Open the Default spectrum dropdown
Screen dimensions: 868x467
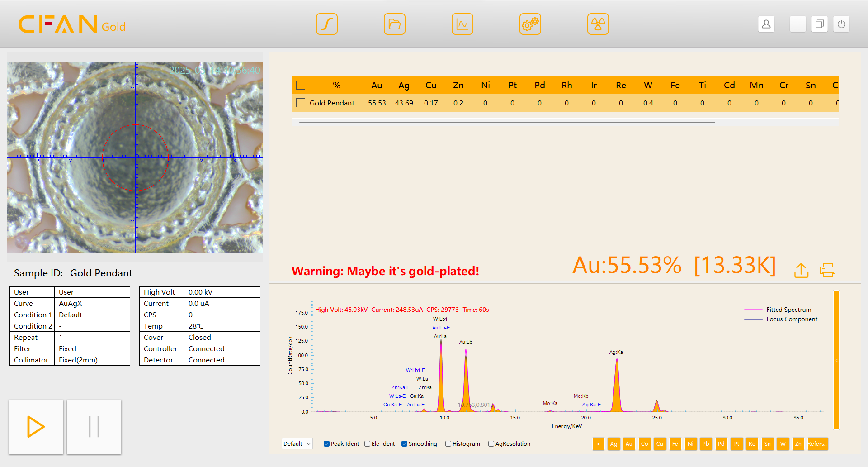click(297, 444)
